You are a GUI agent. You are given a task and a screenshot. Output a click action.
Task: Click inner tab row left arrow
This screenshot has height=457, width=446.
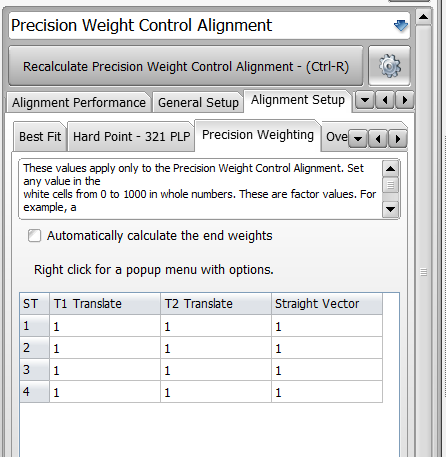378,138
